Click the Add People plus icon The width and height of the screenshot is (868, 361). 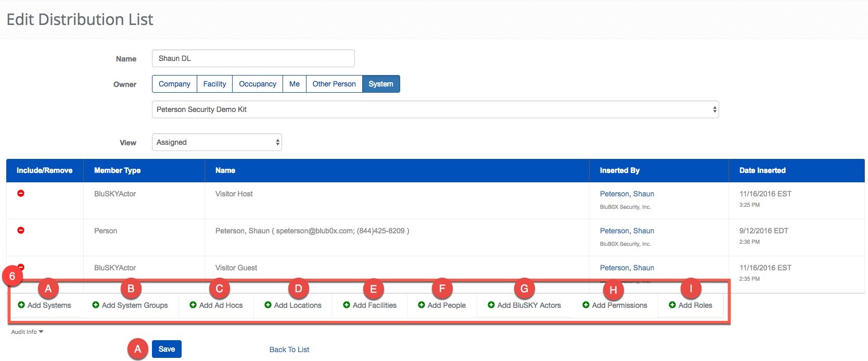[422, 305]
